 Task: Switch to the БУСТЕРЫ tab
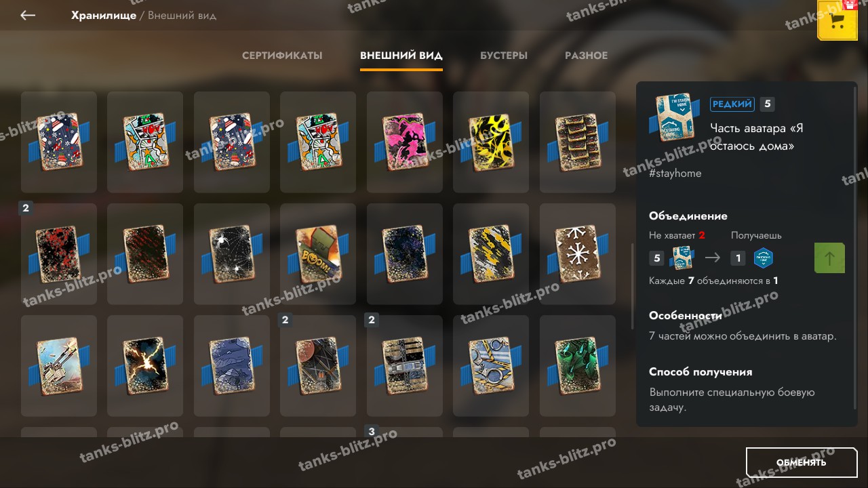(504, 56)
